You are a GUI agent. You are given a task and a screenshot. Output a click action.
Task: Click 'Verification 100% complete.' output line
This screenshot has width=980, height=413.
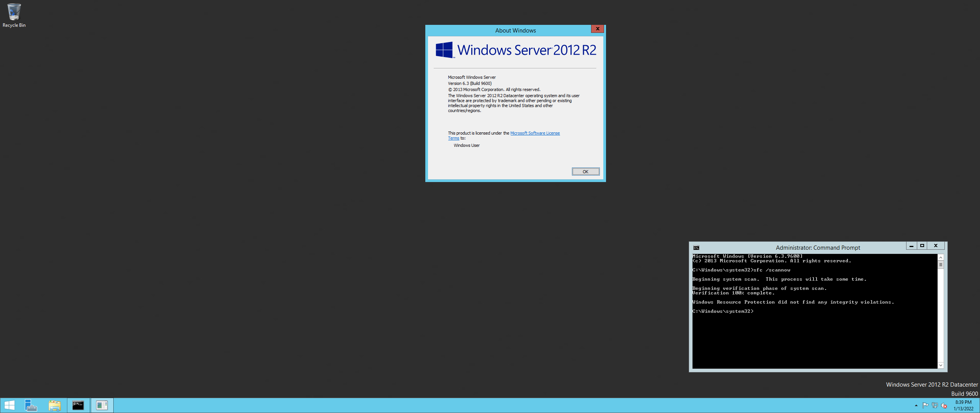pyautogui.click(x=733, y=293)
